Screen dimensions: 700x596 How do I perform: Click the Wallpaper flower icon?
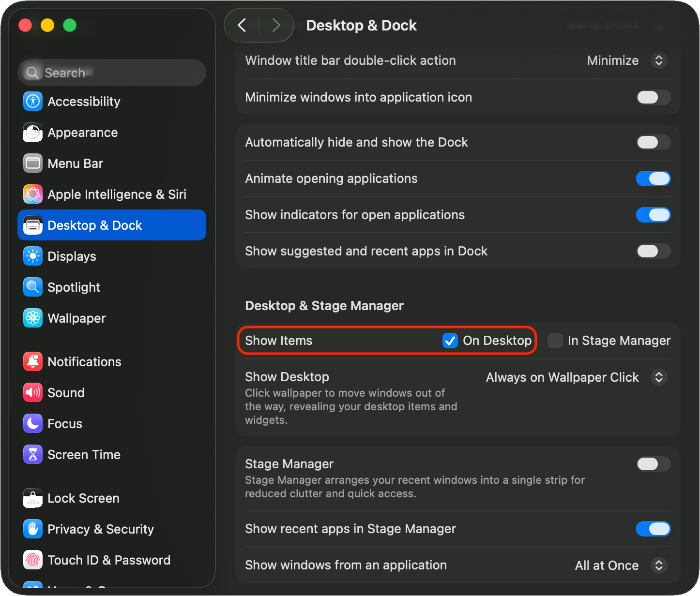(33, 318)
